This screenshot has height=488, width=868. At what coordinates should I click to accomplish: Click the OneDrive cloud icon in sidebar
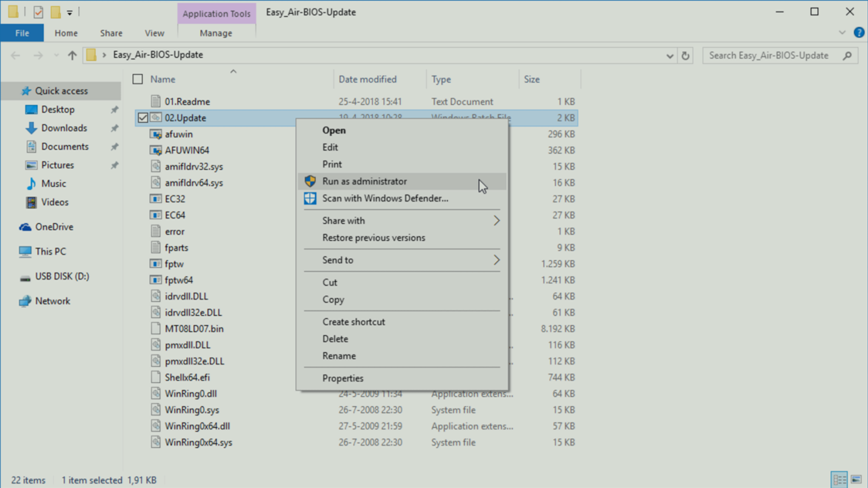(x=25, y=227)
